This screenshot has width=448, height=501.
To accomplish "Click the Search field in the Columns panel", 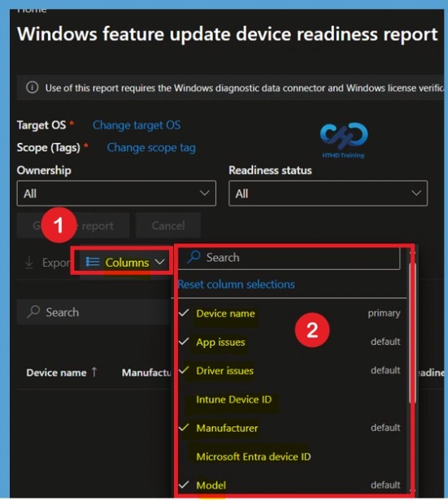I will tap(289, 258).
